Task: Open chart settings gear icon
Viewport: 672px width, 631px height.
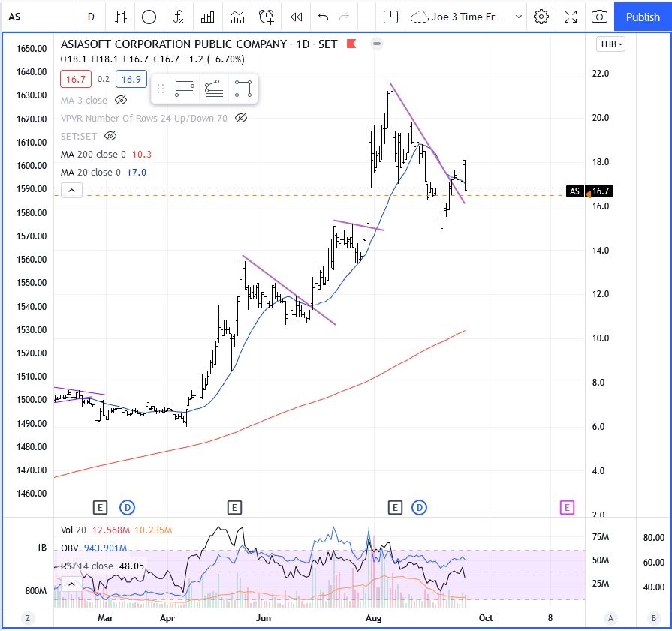Action: coord(541,17)
